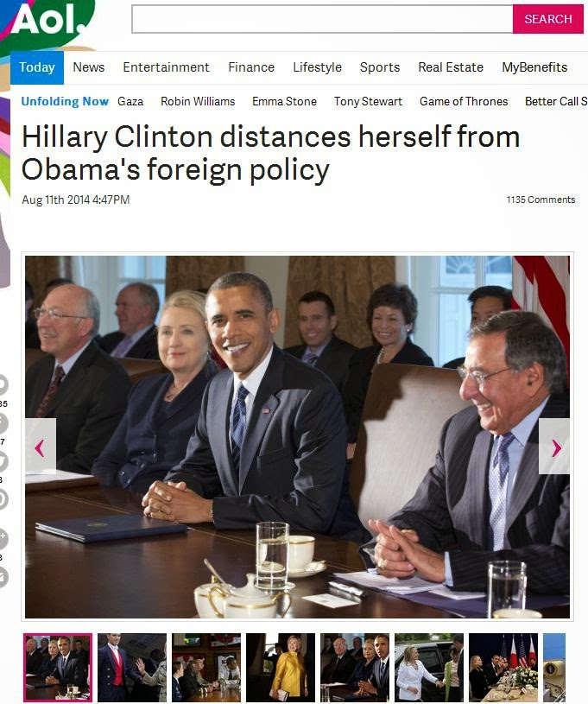Image resolution: width=588 pixels, height=704 pixels.
Task: Open the Robin Williams trending link
Action: coord(198,101)
